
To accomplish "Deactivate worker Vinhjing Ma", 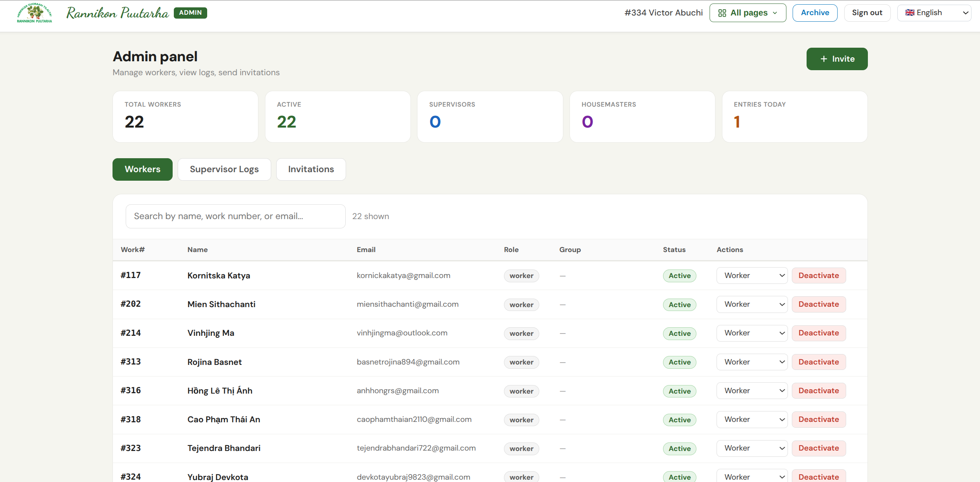I will coord(819,333).
